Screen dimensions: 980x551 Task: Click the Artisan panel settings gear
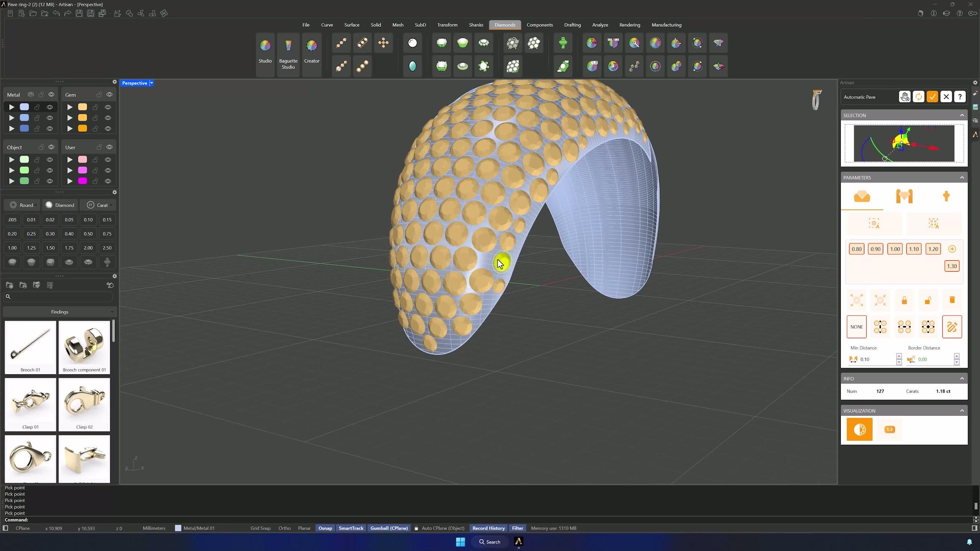point(975,83)
